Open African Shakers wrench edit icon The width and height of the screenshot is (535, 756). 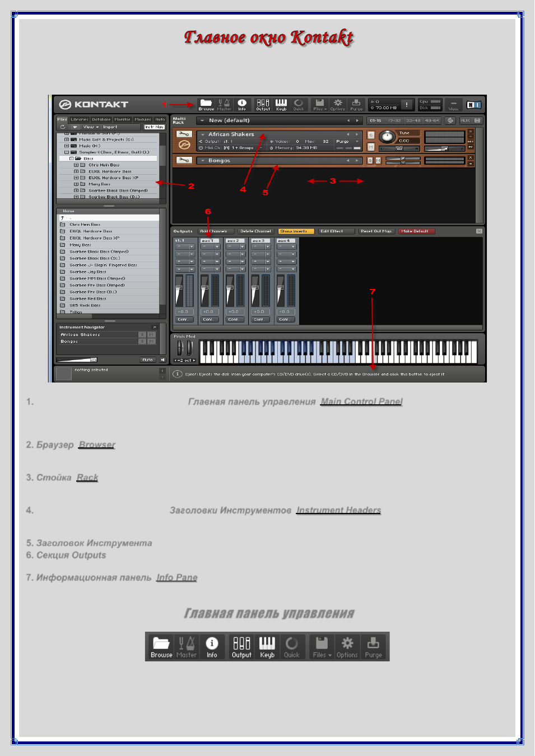[x=184, y=134]
